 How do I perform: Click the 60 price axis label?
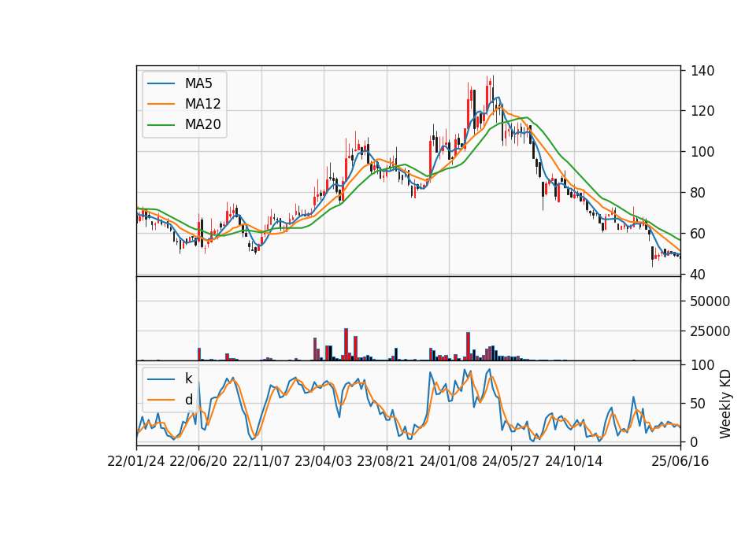(699, 234)
